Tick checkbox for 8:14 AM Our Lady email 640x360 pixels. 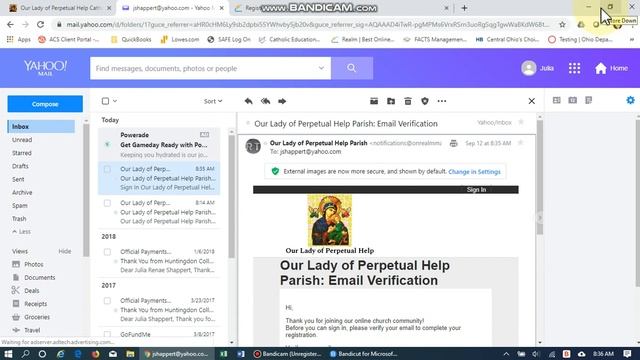pyautogui.click(x=107, y=203)
